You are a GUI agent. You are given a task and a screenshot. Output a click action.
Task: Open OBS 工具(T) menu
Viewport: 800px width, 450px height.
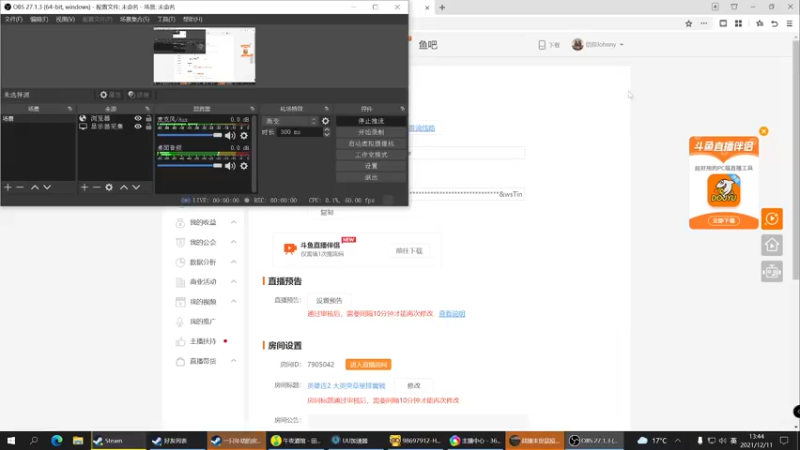click(166, 19)
